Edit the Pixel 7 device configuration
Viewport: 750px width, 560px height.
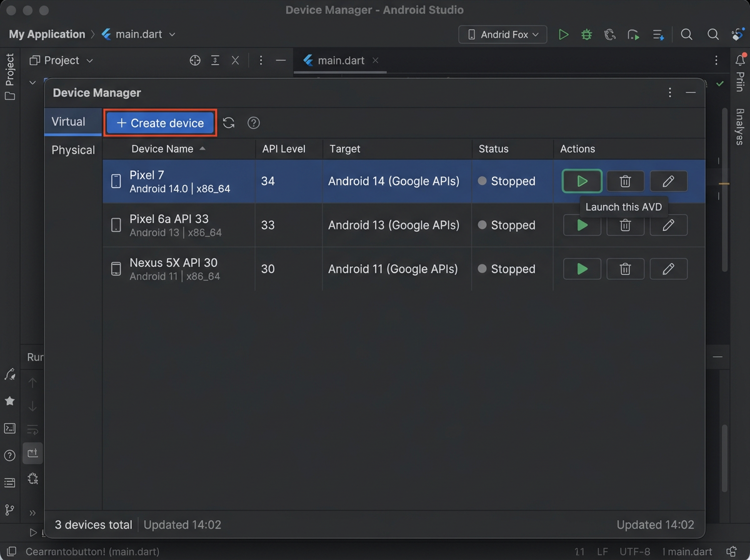tap(668, 181)
